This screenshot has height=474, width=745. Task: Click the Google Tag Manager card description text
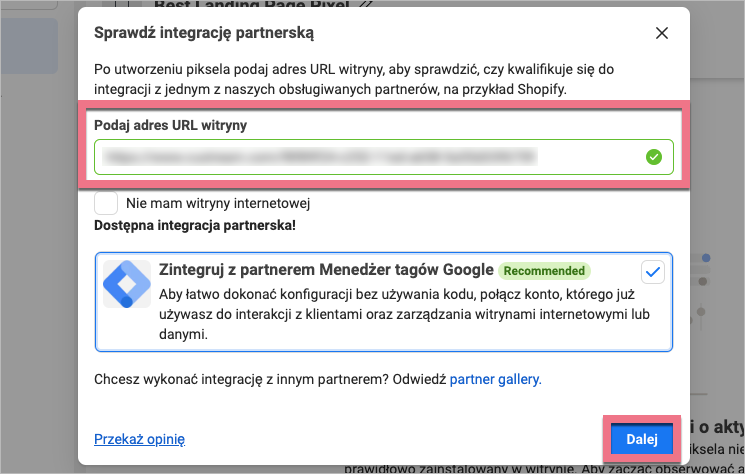coord(390,316)
